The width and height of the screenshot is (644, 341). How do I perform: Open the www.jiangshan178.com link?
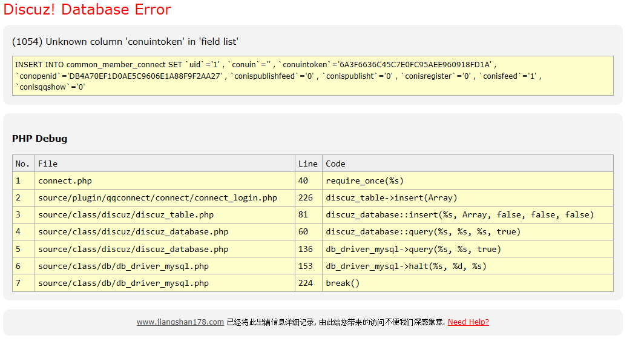coord(180,322)
